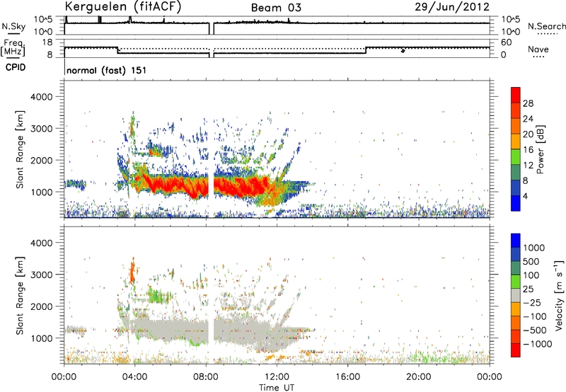Click the "12:00" time tick label
This screenshot has height=392, width=566.
[277, 377]
